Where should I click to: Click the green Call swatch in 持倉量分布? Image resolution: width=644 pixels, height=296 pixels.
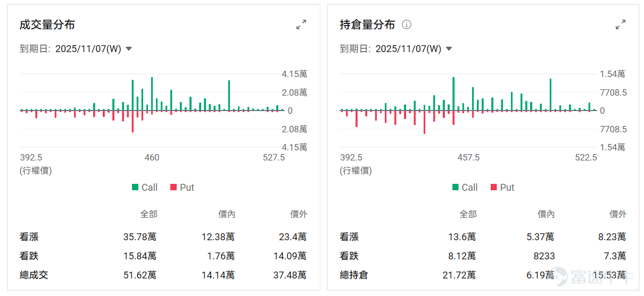tap(455, 187)
